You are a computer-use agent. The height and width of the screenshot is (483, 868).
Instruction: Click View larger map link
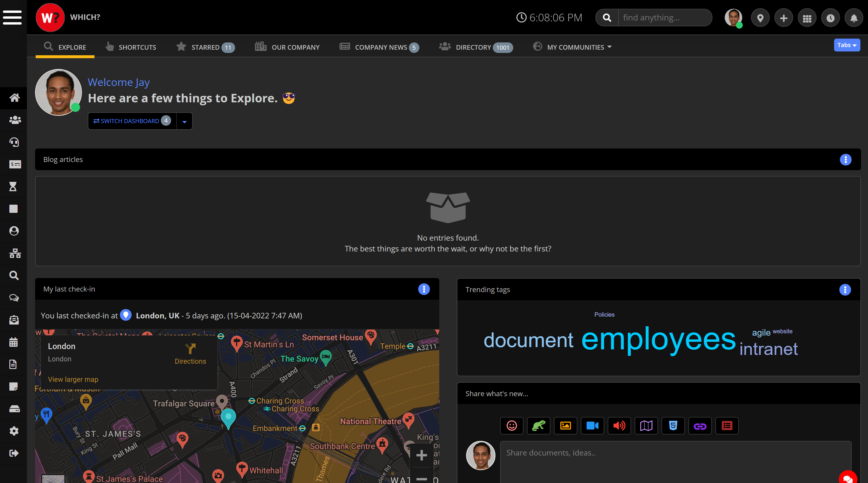click(73, 379)
